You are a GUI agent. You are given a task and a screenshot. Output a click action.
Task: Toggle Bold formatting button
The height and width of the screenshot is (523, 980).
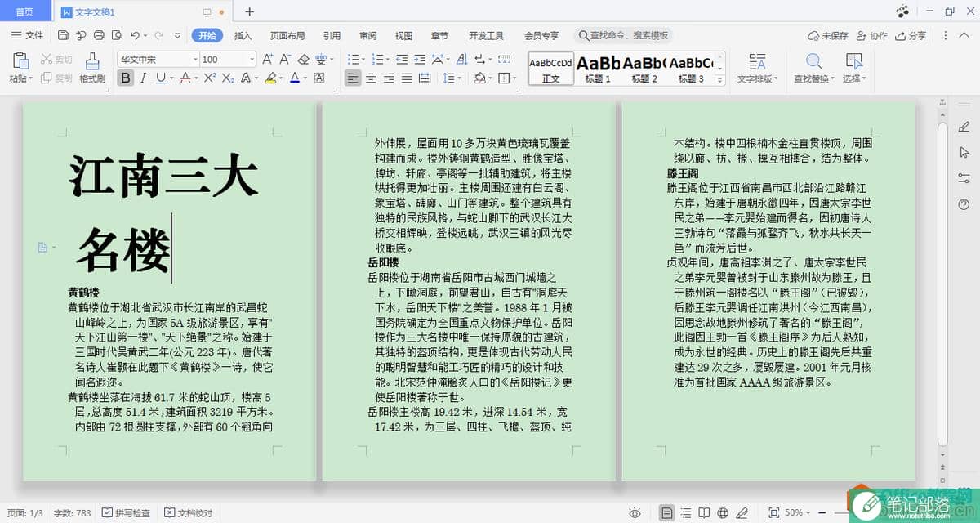click(125, 78)
